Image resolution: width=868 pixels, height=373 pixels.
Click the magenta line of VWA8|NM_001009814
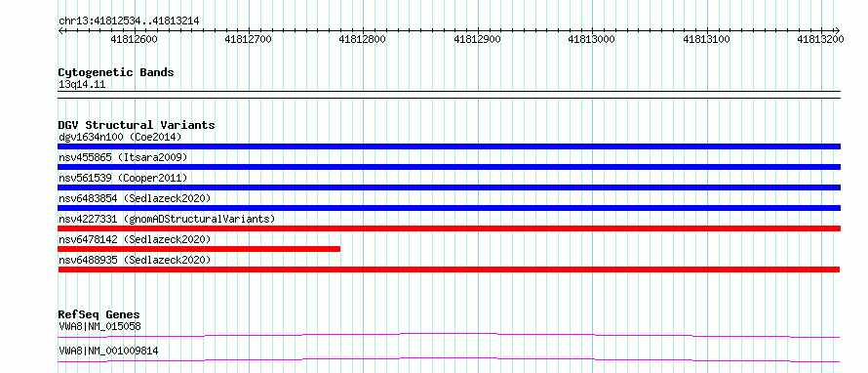point(449,359)
